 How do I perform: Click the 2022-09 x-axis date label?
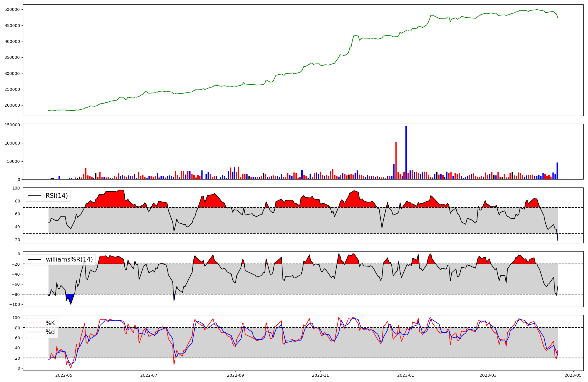(x=235, y=375)
